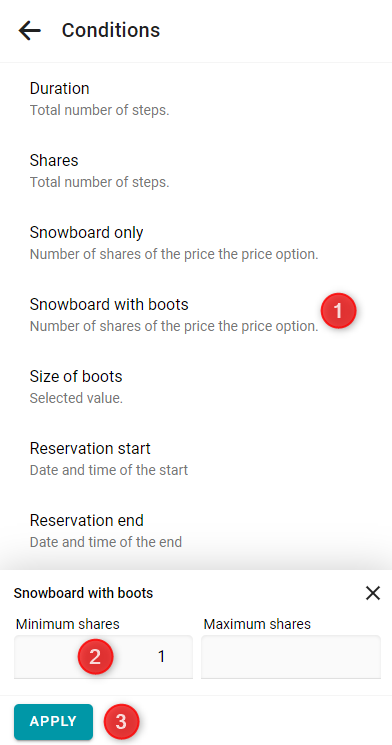Click the Minimum shares input field
This screenshot has height=745, width=392.
point(103,657)
